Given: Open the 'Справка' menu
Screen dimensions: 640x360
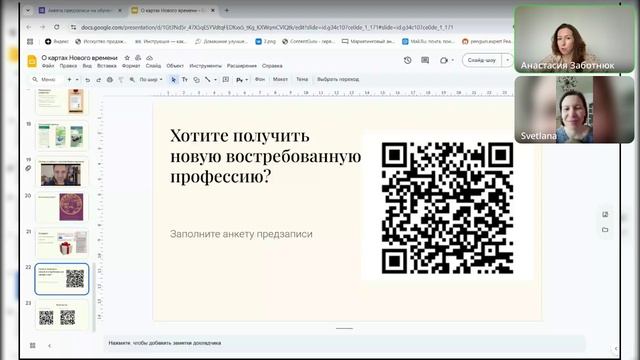Looking at the screenshot, I should [272, 66].
